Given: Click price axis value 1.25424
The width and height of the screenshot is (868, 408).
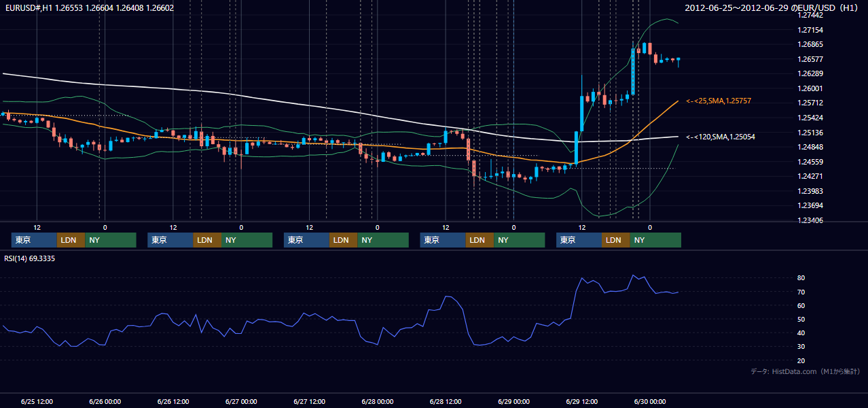Looking at the screenshot, I should coord(810,118).
